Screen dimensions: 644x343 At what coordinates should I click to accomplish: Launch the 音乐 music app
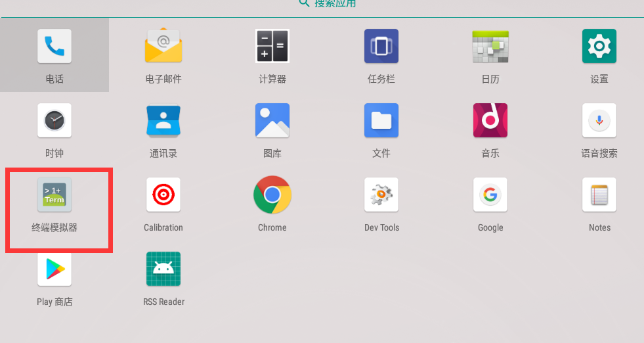click(x=490, y=121)
